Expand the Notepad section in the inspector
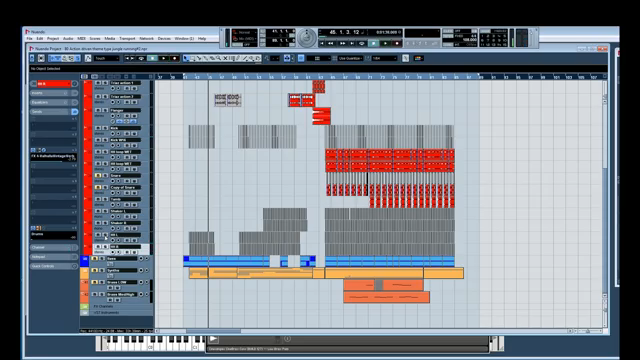The height and width of the screenshot is (360, 640). [x=53, y=257]
